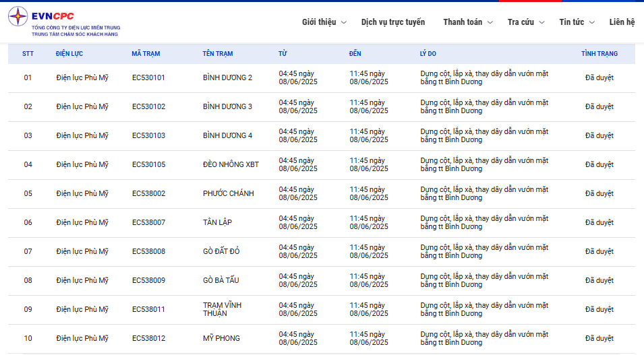644x355 pixels.
Task: Click the TÊN TRẠM column header
Action: (217, 54)
